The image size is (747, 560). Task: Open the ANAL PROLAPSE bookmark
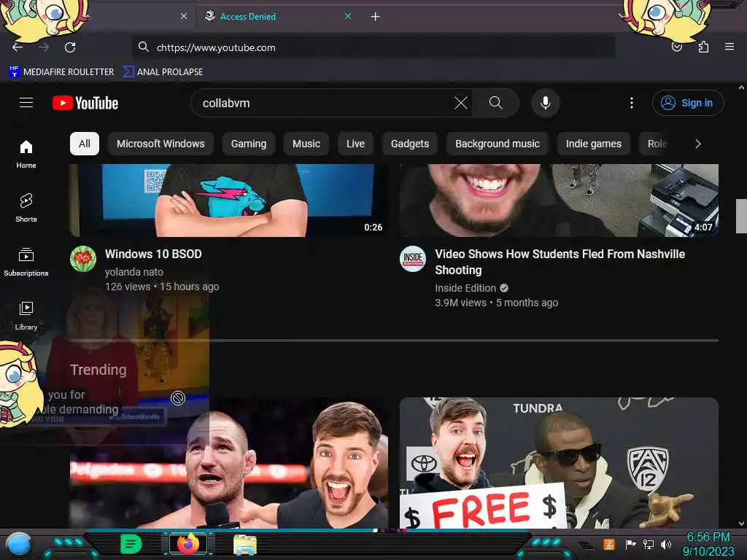click(163, 72)
